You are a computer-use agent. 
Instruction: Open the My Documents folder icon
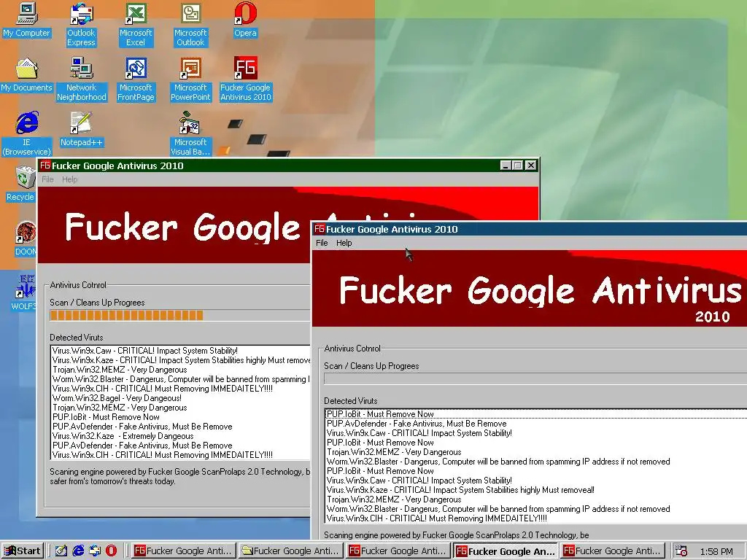[27, 75]
